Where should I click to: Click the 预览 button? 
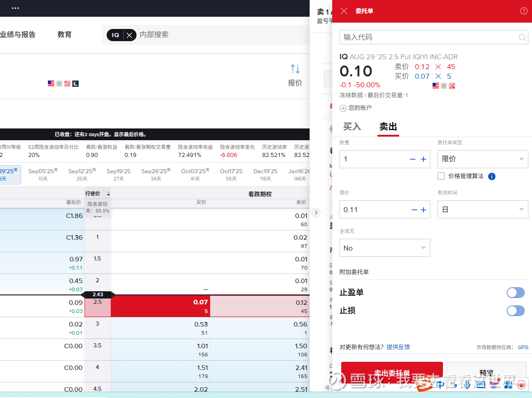pyautogui.click(x=486, y=373)
